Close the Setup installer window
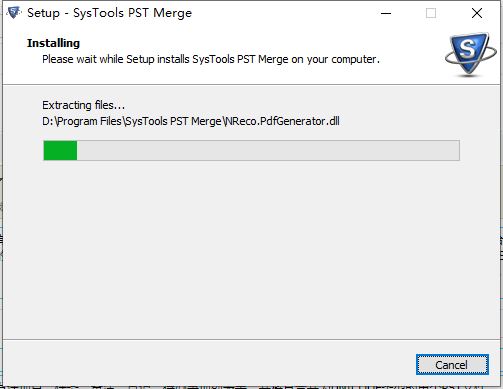The width and height of the screenshot is (503, 389). 477,13
